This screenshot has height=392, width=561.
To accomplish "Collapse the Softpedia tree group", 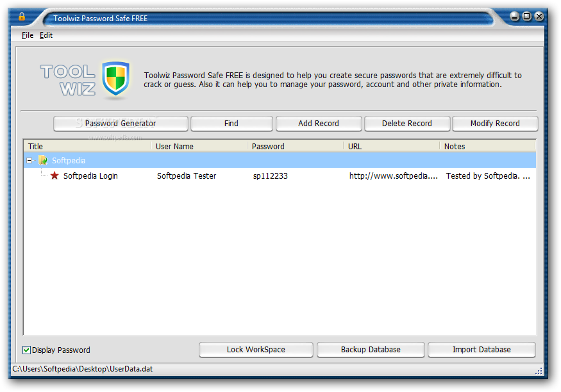I will pyautogui.click(x=29, y=160).
